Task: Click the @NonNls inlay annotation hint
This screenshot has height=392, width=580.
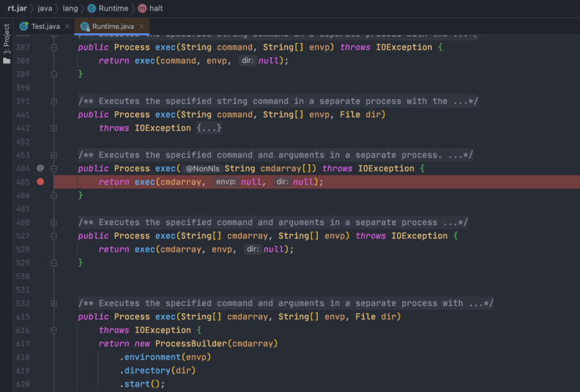Action: coord(202,169)
